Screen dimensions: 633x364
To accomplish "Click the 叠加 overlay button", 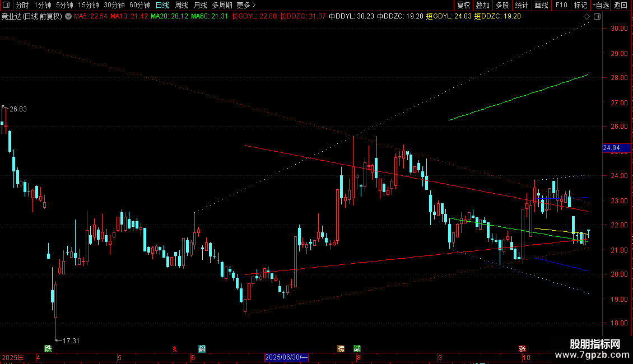I will (482, 5).
